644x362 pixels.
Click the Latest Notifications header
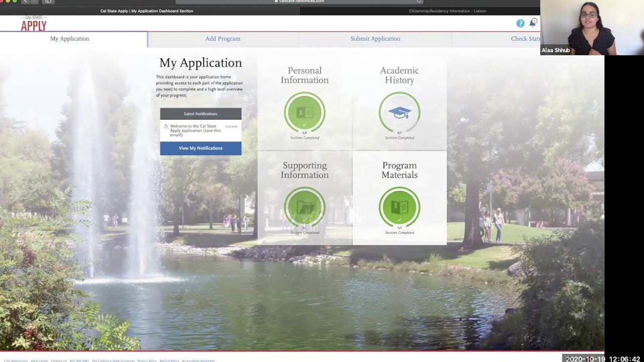click(201, 114)
